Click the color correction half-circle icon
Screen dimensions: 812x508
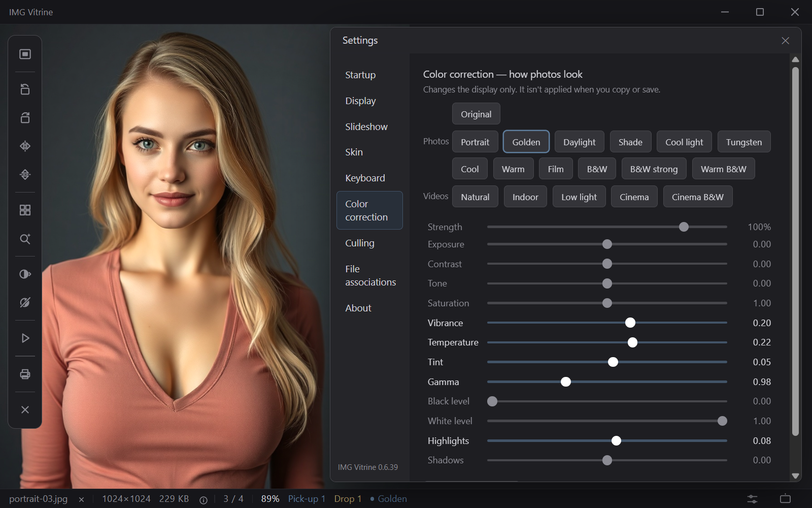tap(25, 274)
